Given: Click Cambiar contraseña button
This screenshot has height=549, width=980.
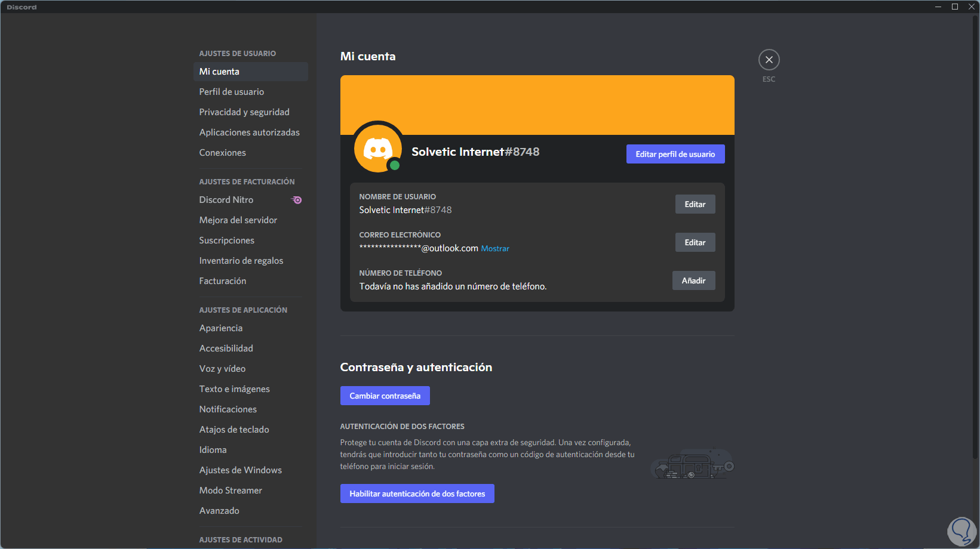Looking at the screenshot, I should 385,396.
